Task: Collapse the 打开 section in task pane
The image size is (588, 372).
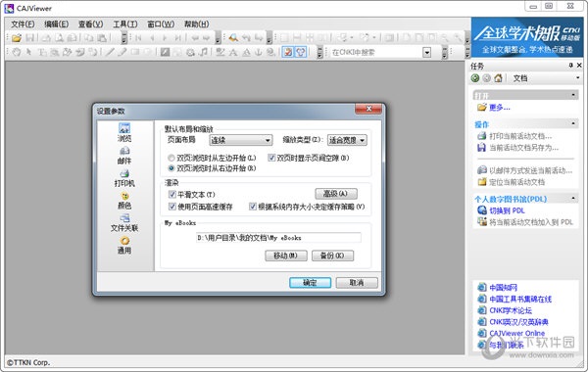Action: (x=573, y=95)
